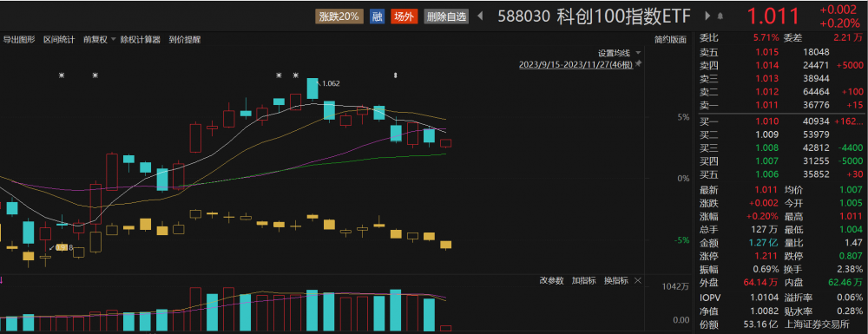Open 前复权 adjustment dropdown arrow
The image size is (868, 334).
[x=114, y=39]
